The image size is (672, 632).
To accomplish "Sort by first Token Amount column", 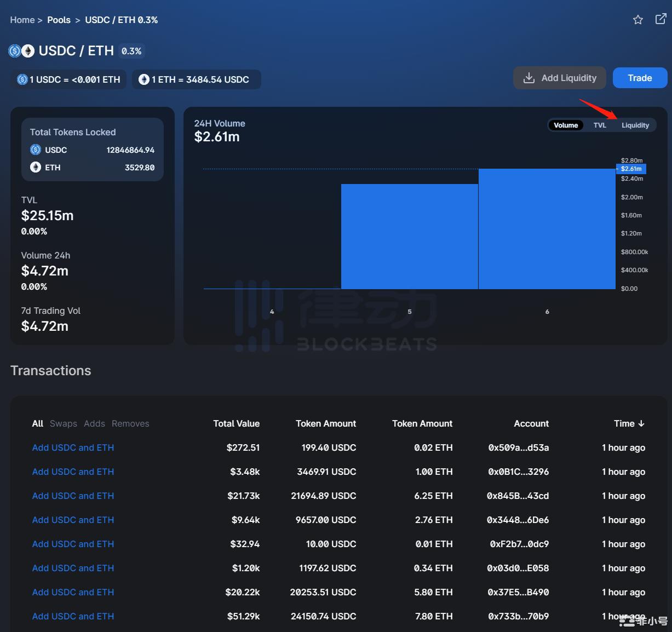I will point(326,423).
